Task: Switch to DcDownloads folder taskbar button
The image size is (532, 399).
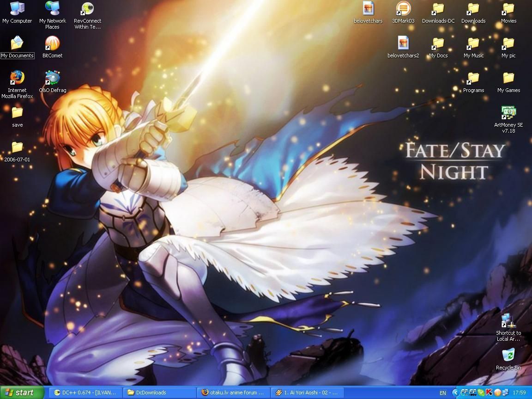Action: pos(159,393)
